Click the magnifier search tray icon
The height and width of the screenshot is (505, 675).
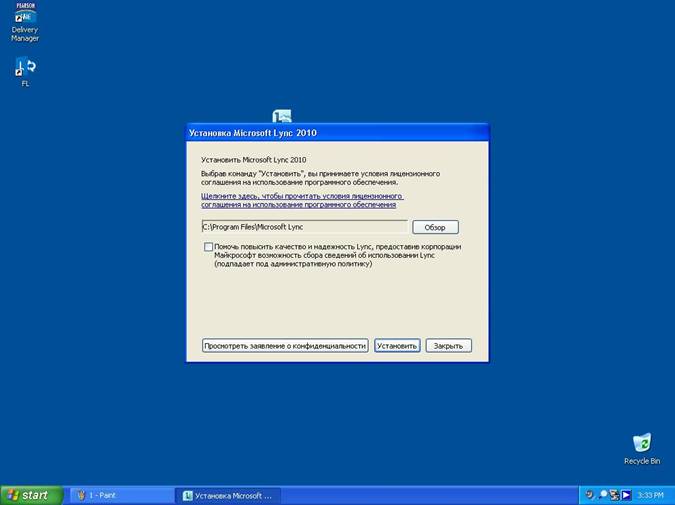click(x=602, y=495)
